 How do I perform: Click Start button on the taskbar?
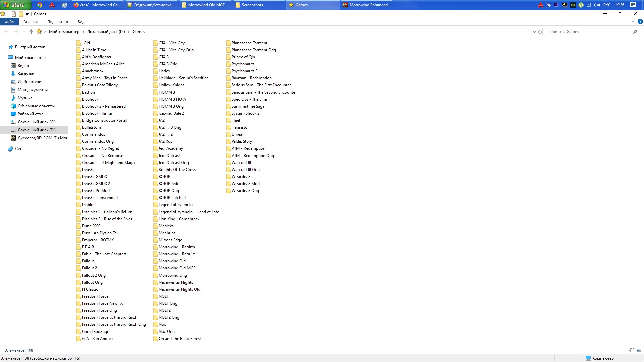click(15, 5)
